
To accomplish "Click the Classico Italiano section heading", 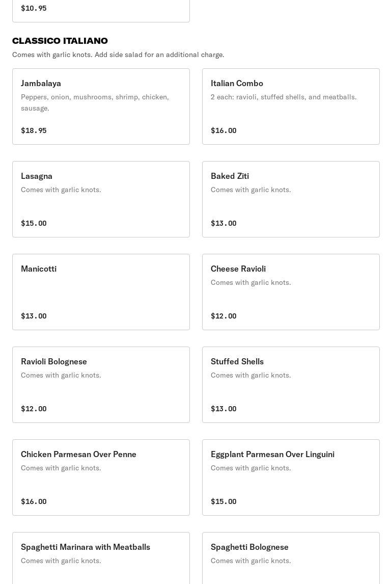I will tap(60, 41).
